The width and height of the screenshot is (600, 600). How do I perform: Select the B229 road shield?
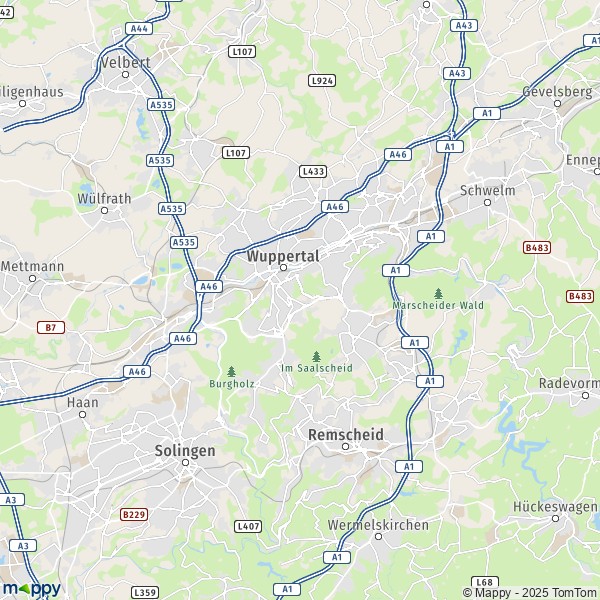coord(134,514)
